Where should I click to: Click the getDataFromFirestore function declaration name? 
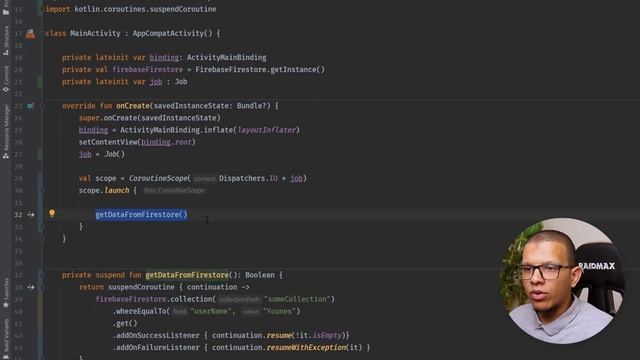pos(187,275)
